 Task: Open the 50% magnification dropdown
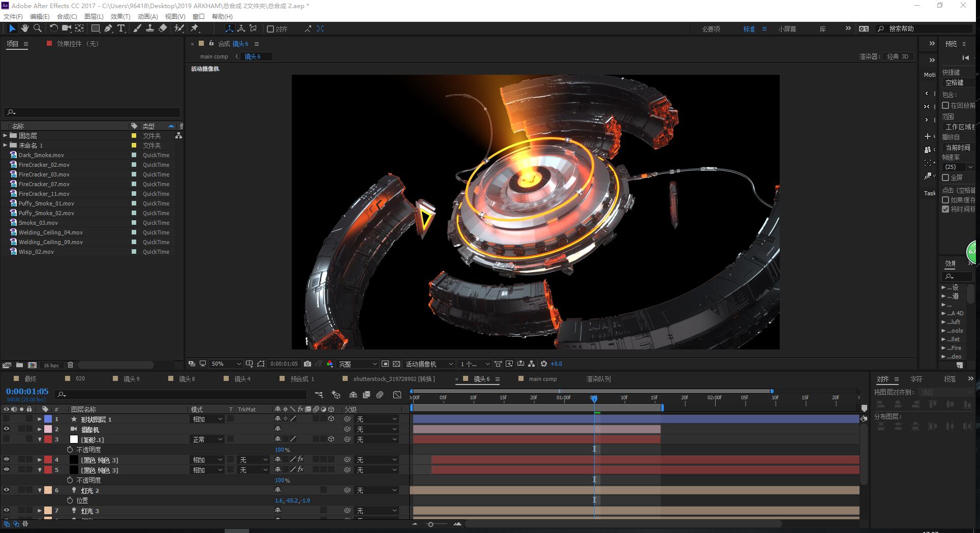click(x=226, y=364)
